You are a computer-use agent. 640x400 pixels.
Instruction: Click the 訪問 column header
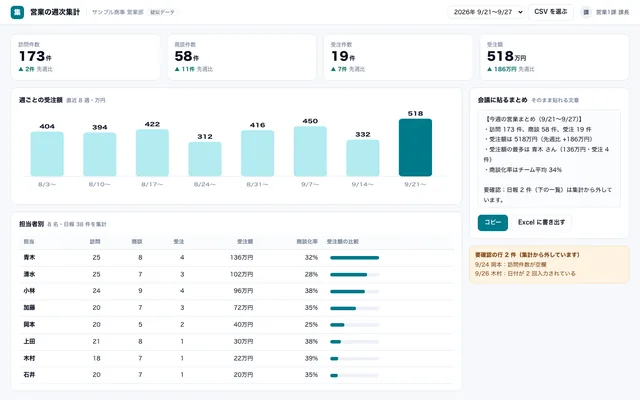click(x=95, y=242)
